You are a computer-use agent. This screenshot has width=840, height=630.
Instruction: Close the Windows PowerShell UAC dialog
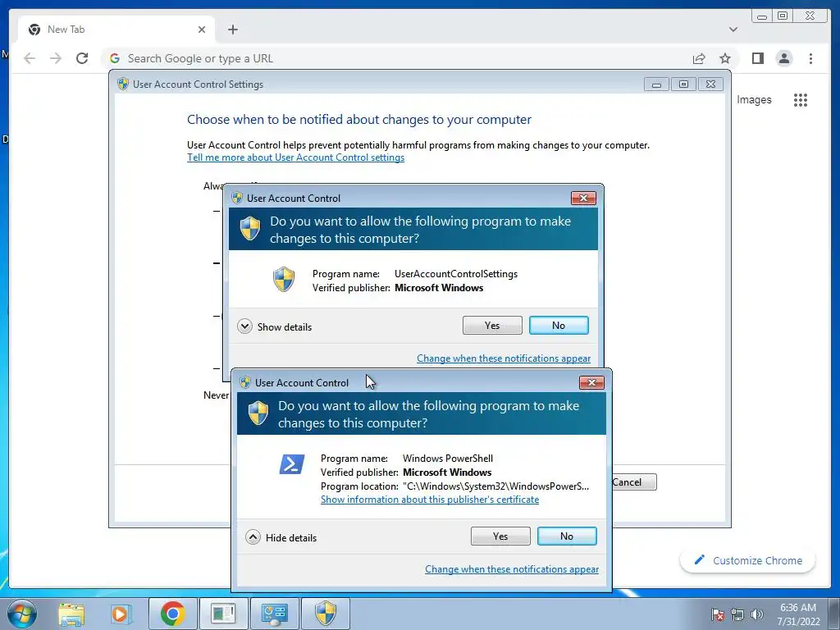(x=592, y=382)
